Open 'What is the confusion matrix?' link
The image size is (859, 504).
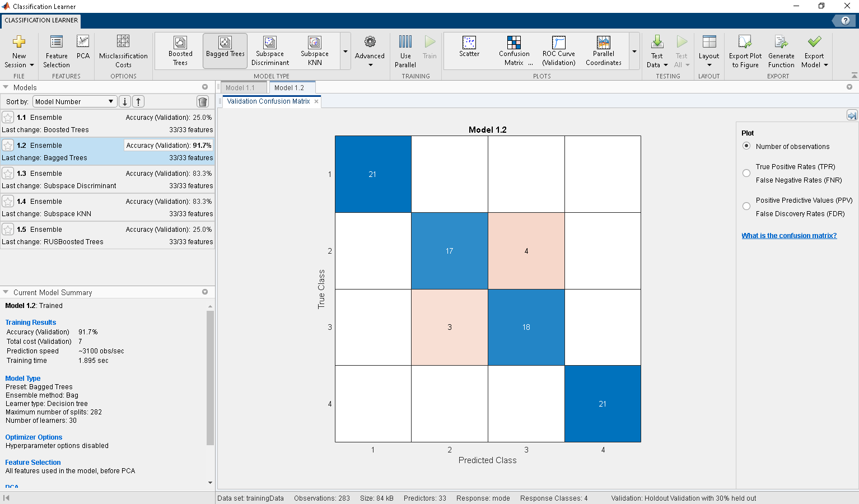pyautogui.click(x=789, y=236)
